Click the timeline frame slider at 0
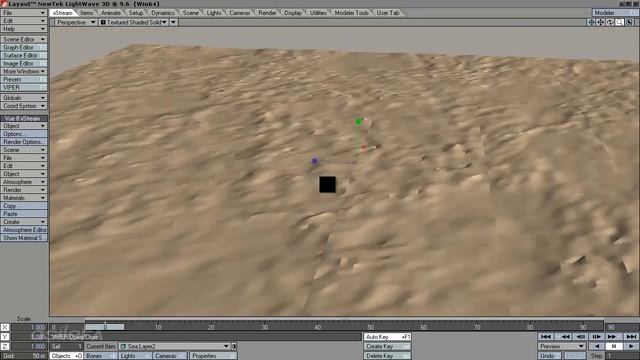Viewport: 640px width, 360px height. [x=105, y=327]
